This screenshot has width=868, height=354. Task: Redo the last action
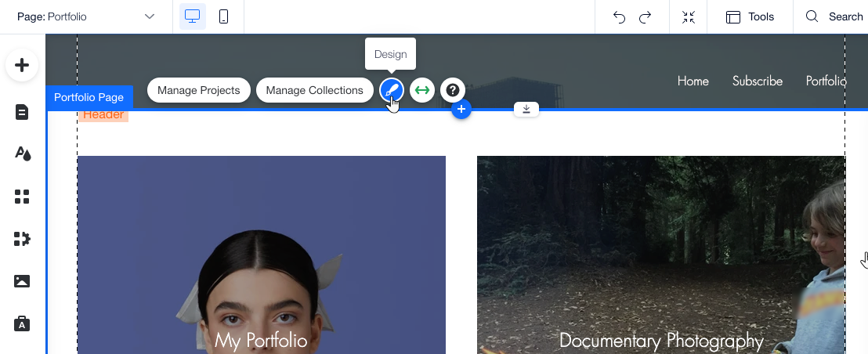[x=645, y=17]
